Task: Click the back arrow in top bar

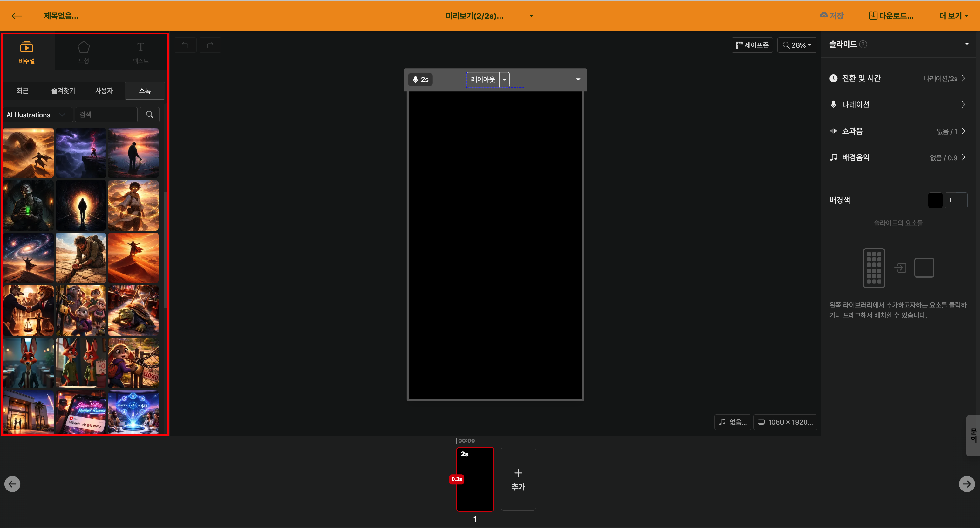Action: pos(17,16)
